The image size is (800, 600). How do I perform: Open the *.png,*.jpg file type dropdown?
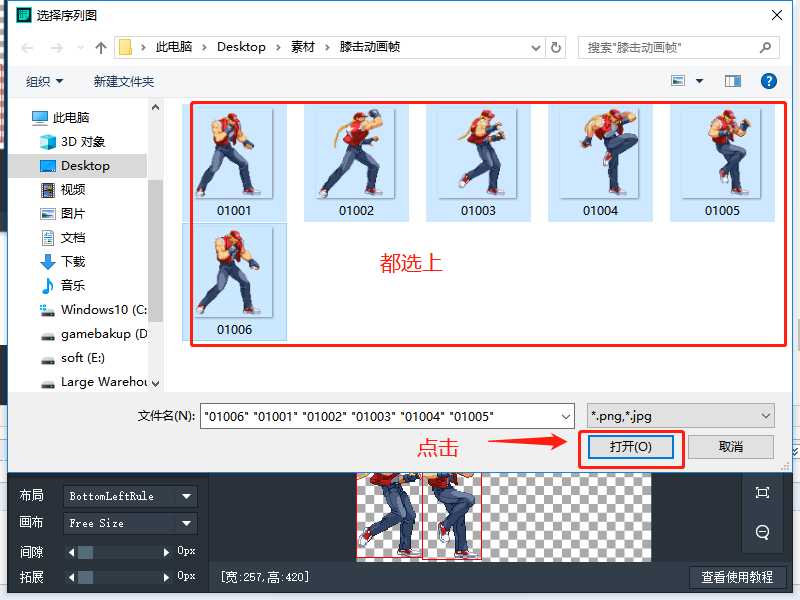pos(681,416)
